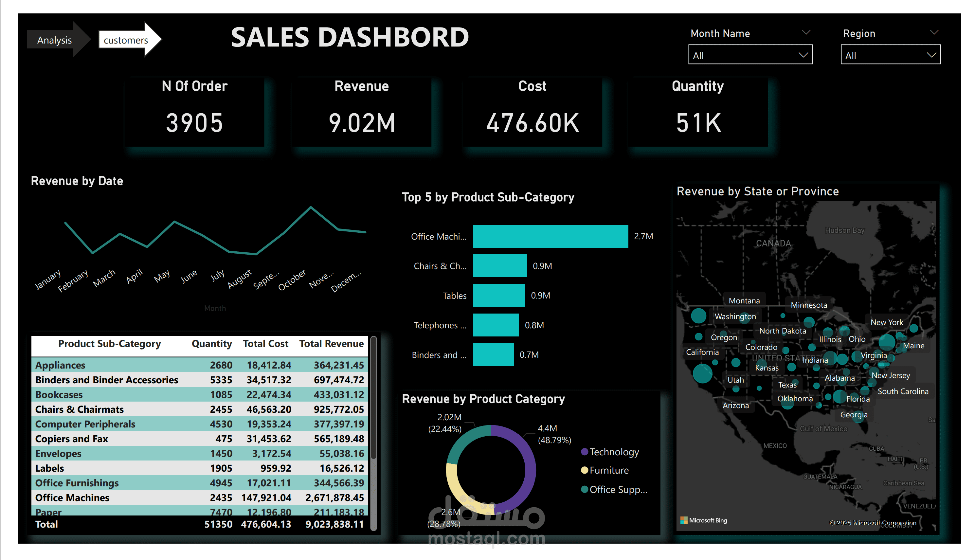Select the Bookcases table row

[200, 395]
